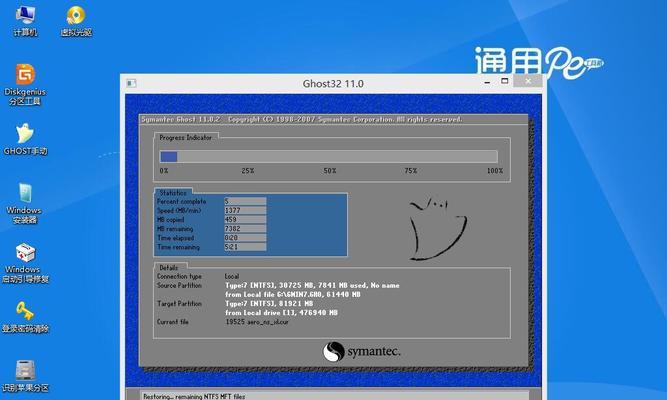Select the MB copied value 459

coord(245,220)
